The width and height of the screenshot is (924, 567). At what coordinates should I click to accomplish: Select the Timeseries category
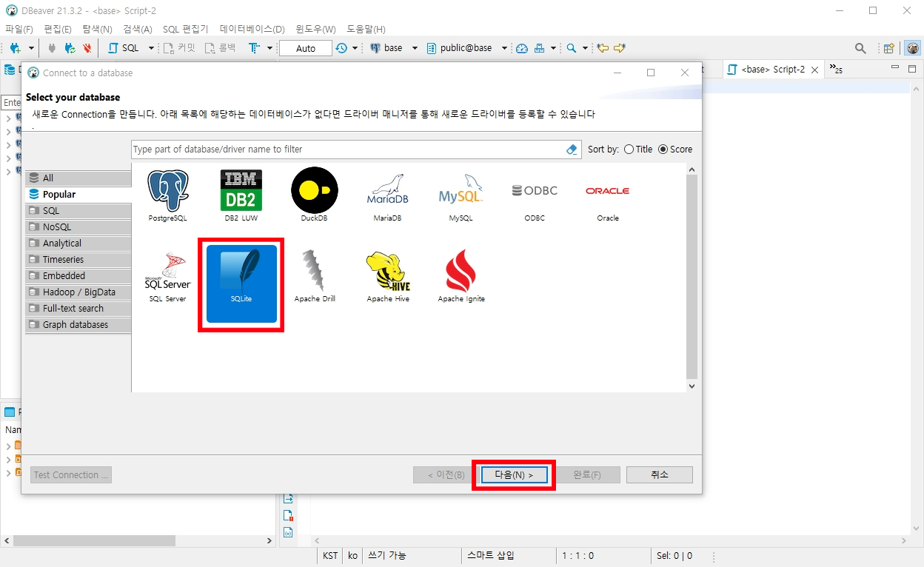(78, 260)
